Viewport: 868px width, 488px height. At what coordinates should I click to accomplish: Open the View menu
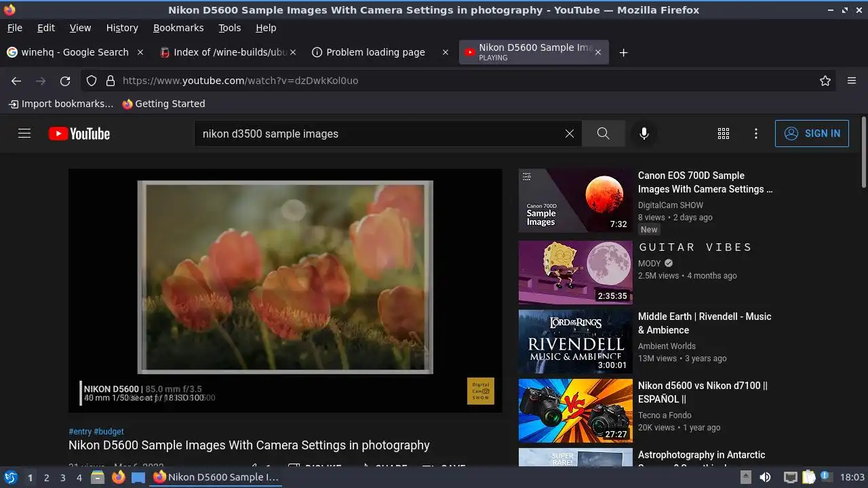click(x=80, y=28)
